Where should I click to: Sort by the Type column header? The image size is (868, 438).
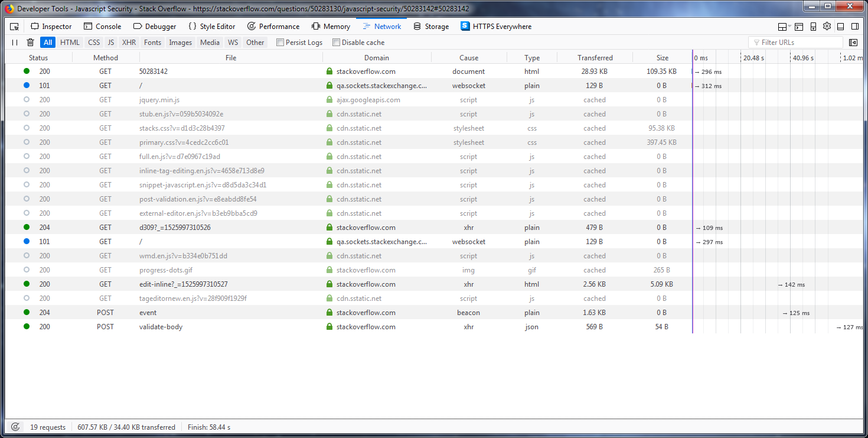pos(532,58)
